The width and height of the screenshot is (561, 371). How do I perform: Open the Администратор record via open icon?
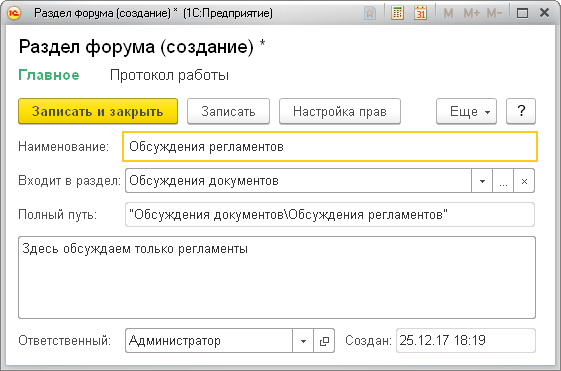point(324,341)
